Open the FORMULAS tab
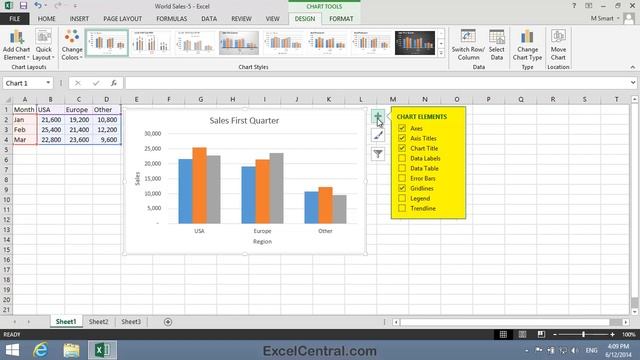 point(172,19)
